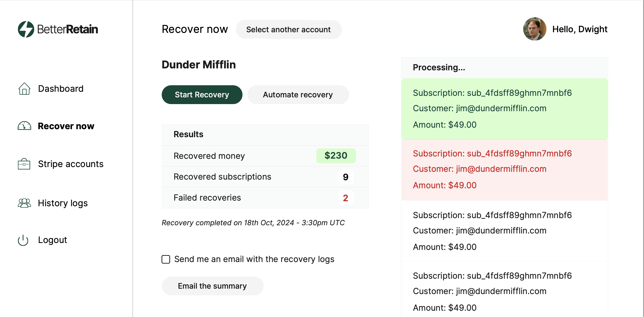Select Logout in the sidebar
The width and height of the screenshot is (644, 317).
coord(53,240)
